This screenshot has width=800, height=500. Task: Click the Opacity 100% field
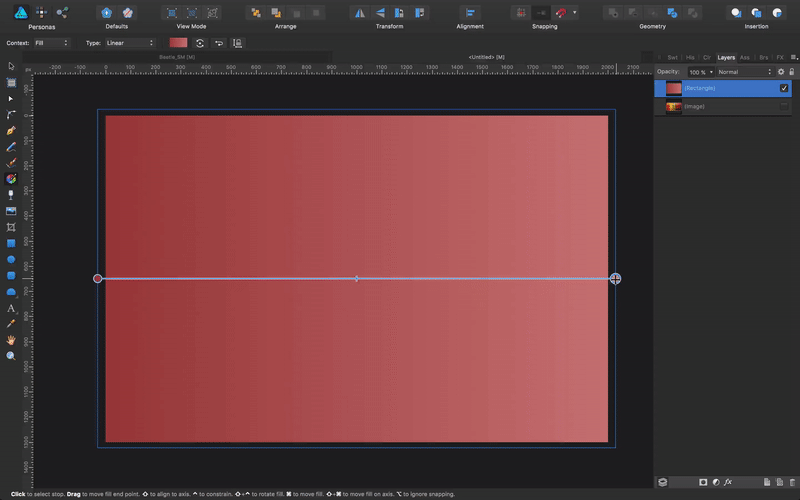point(699,72)
